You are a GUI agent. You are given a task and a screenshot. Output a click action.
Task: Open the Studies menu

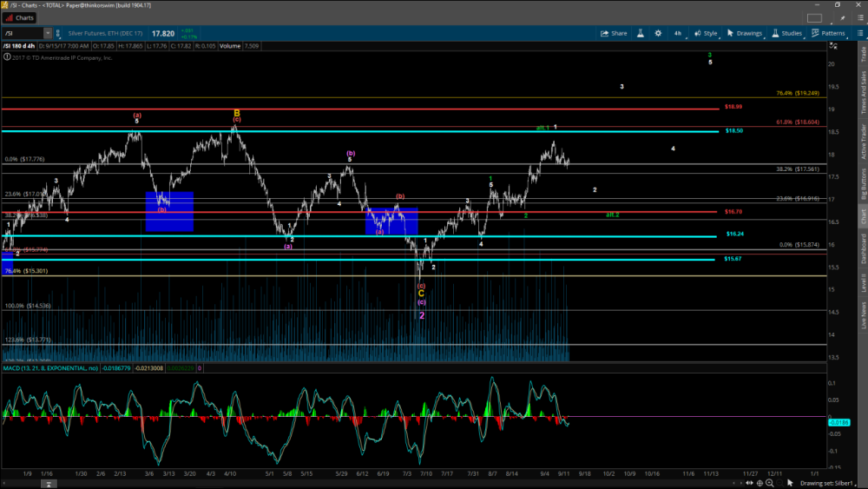786,33
